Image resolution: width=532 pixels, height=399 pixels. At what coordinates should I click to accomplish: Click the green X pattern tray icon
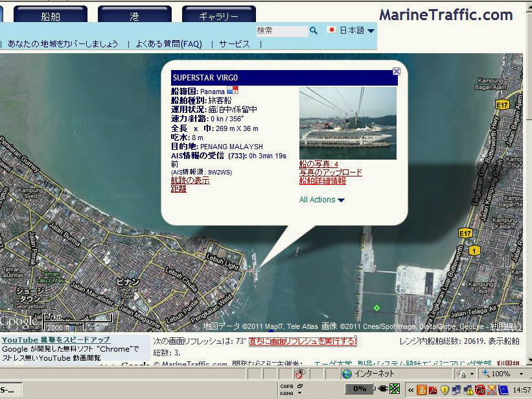click(x=395, y=389)
